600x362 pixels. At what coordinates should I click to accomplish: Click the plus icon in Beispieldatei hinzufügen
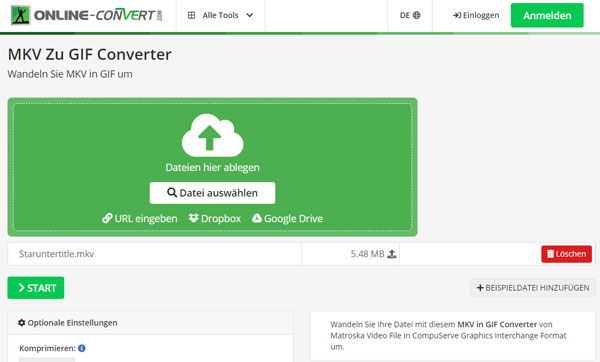(480, 288)
